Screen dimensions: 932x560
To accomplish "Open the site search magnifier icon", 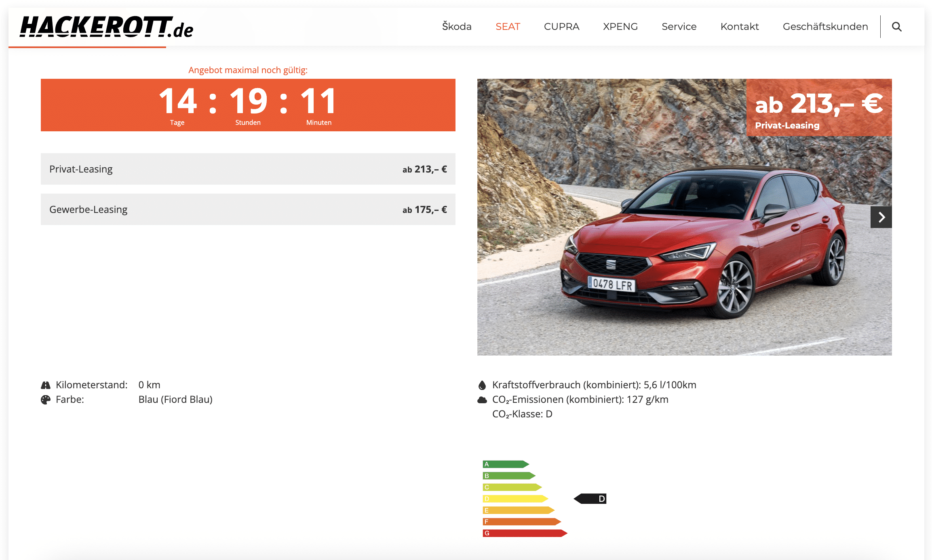I will coord(896,27).
